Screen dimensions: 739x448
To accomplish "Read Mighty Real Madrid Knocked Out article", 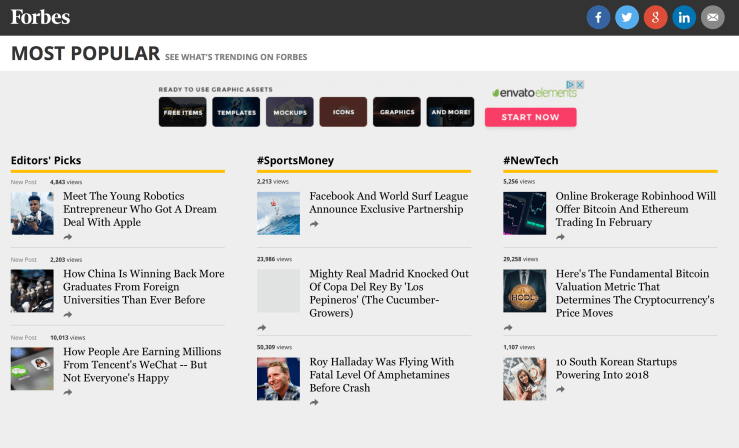I will pyautogui.click(x=389, y=293).
